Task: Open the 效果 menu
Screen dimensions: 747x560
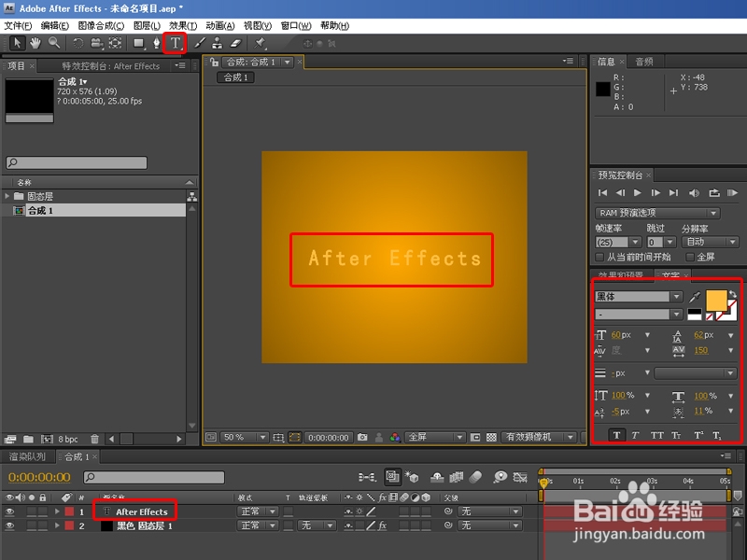Action: [x=183, y=26]
